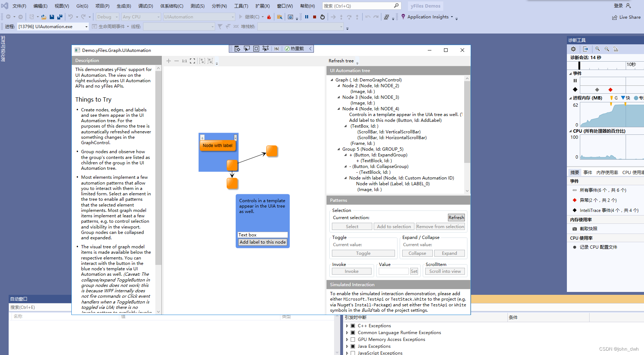Open Application Insights lightbulb icon

(x=403, y=17)
